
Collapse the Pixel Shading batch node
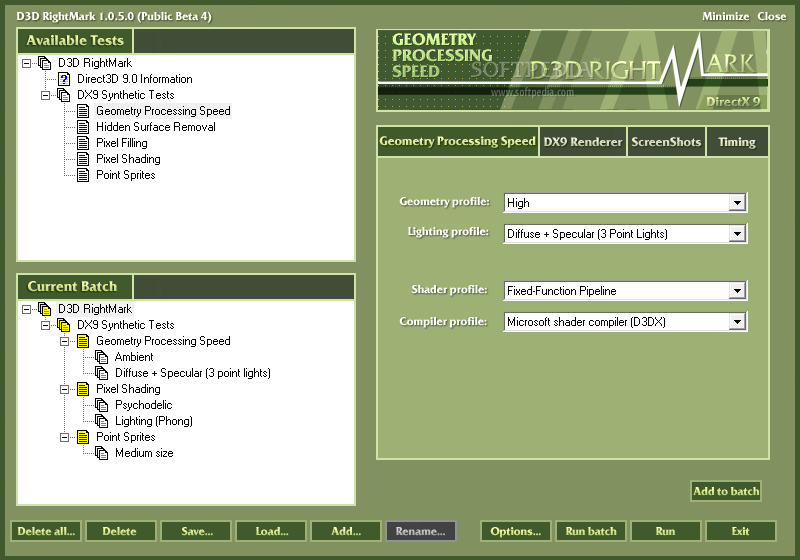click(x=64, y=390)
